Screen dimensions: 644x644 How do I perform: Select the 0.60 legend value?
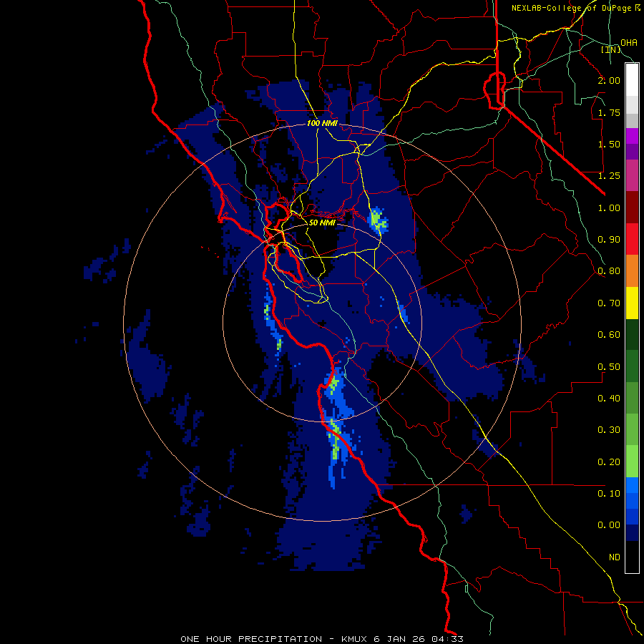pos(609,335)
